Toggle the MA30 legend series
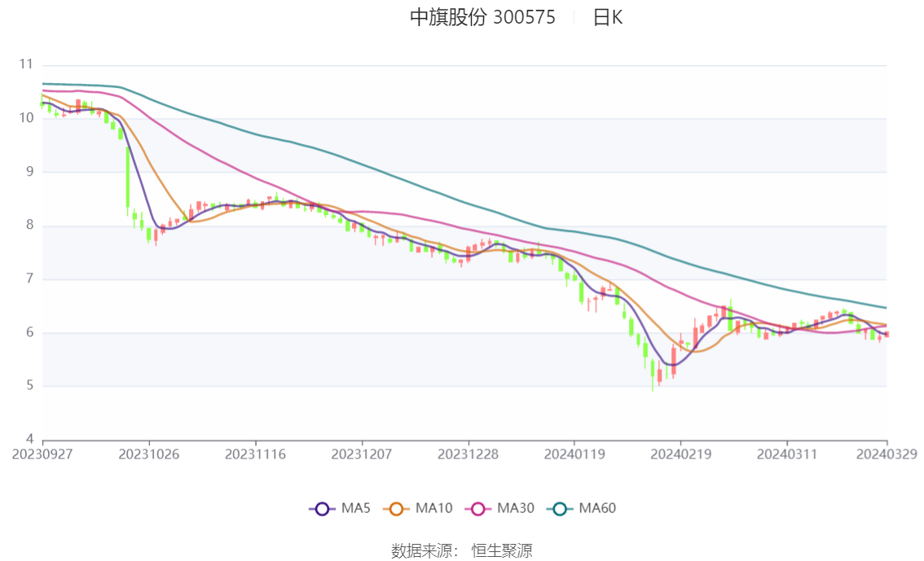 pyautogui.click(x=499, y=509)
